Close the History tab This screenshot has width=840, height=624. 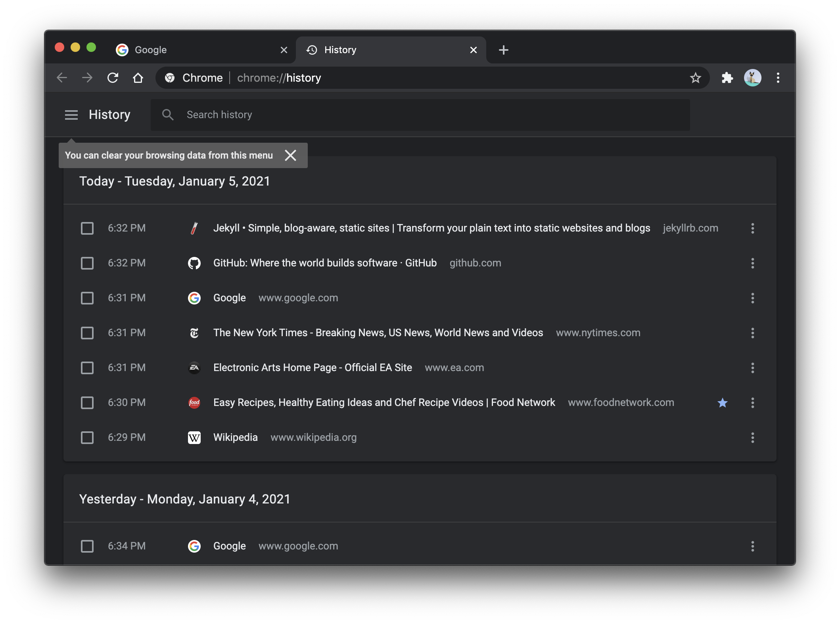pyautogui.click(x=474, y=50)
